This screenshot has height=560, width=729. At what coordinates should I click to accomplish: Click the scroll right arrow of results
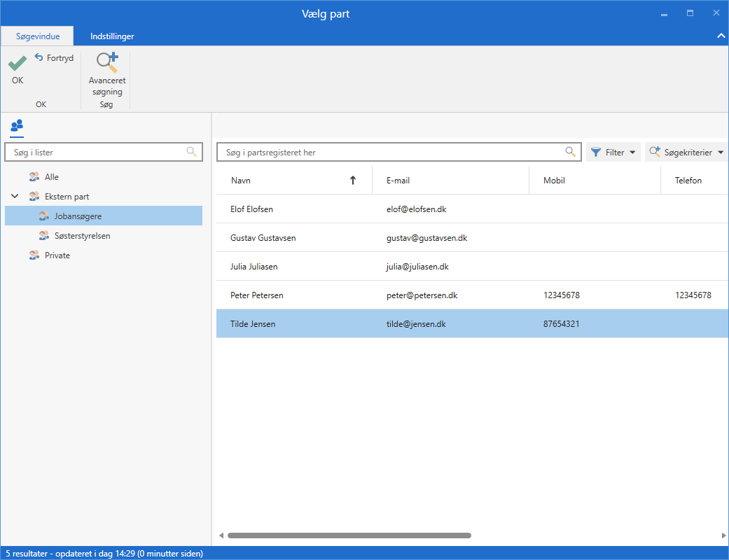[x=724, y=535]
